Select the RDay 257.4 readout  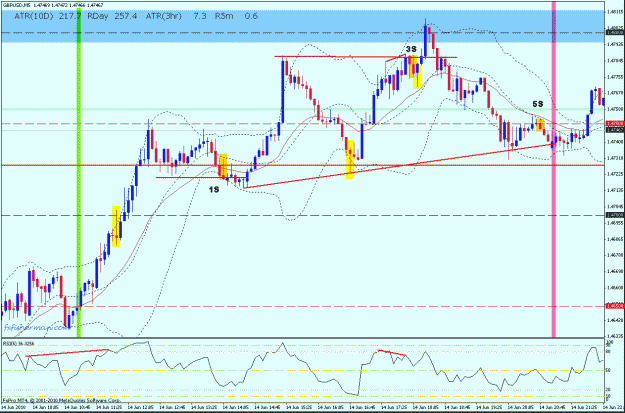tap(112, 16)
